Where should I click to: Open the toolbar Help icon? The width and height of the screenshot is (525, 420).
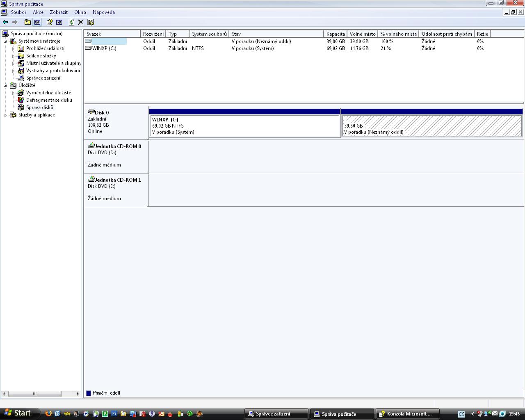(50, 22)
